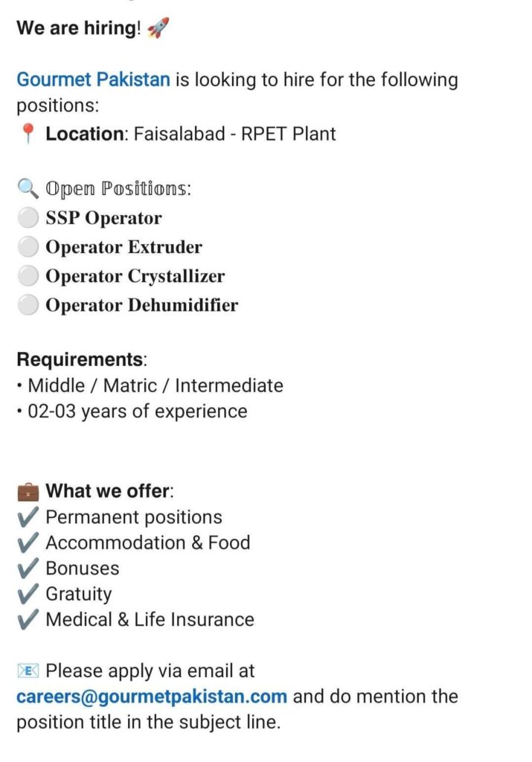This screenshot has width=532, height=762.
Task: Click the checkmark beside Gratuity
Action: point(28,594)
